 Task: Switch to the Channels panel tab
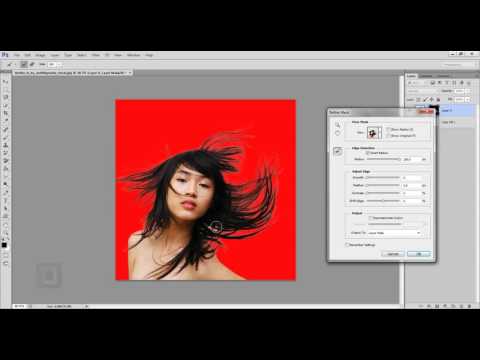pyautogui.click(x=426, y=76)
